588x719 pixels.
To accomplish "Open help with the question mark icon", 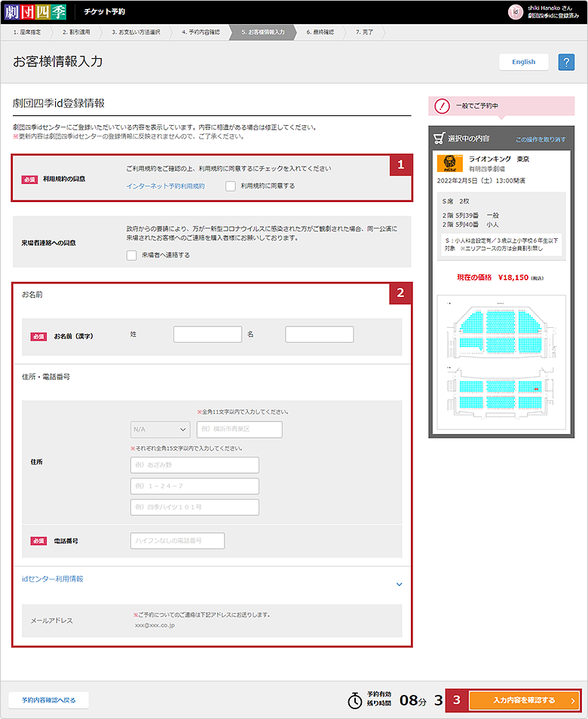I will point(566,62).
